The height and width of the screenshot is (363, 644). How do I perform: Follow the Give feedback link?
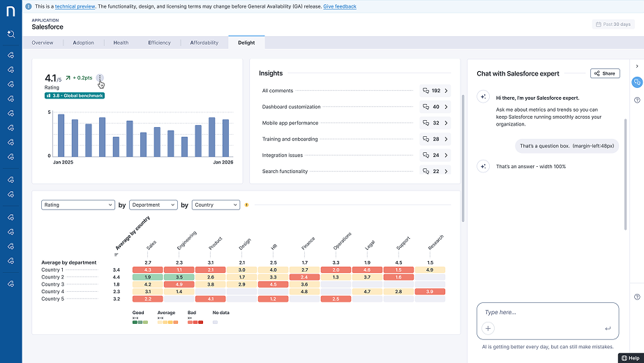(340, 6)
